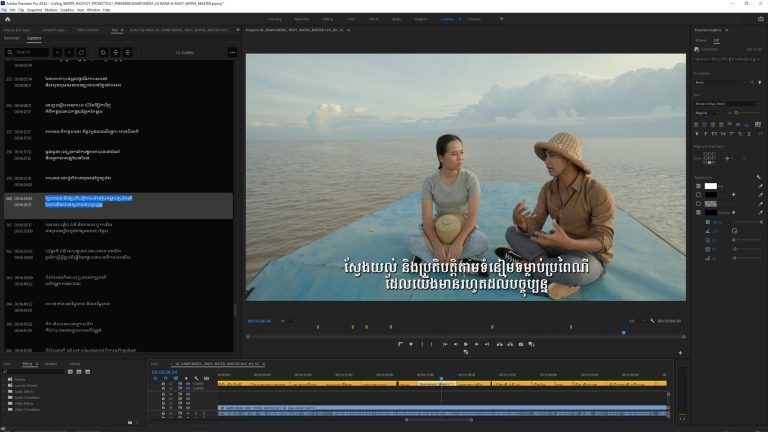This screenshot has height=432, width=768.
Task: Click the replace/refresh icon beside search
Action: (x=81, y=52)
